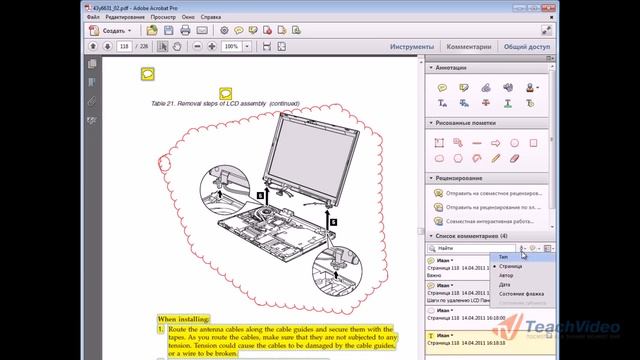
Task: Select the sticky note tool in Аннотации
Action: coord(442,87)
